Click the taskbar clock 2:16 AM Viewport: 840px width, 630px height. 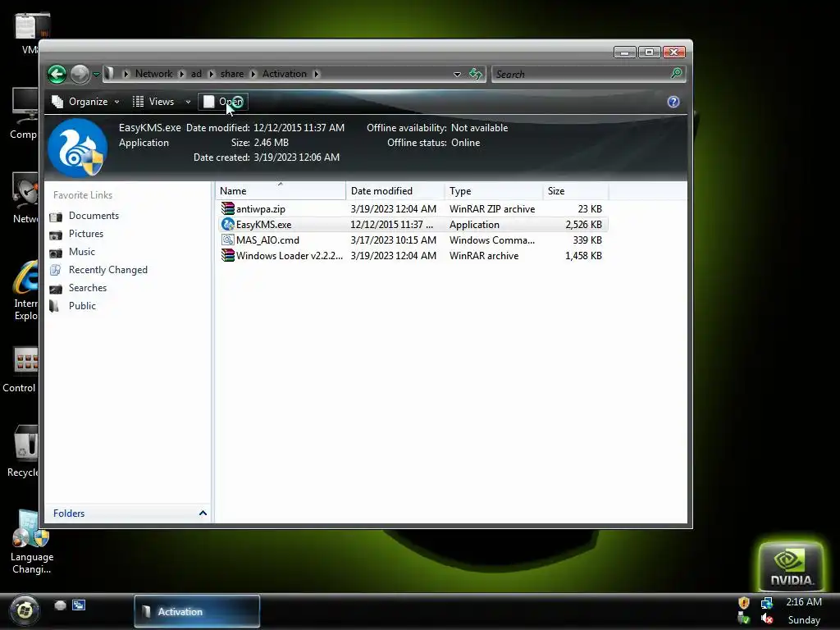tap(804, 601)
